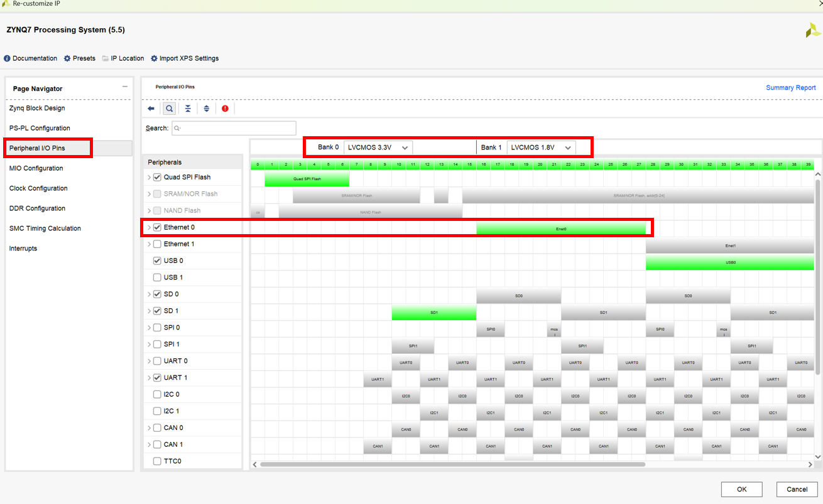Minimize the Page Navigator panel
This screenshot has width=823, height=504.
click(x=124, y=87)
